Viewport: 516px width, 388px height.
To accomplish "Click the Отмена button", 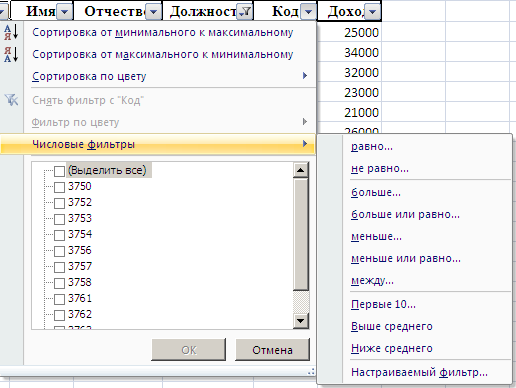I will [272, 350].
